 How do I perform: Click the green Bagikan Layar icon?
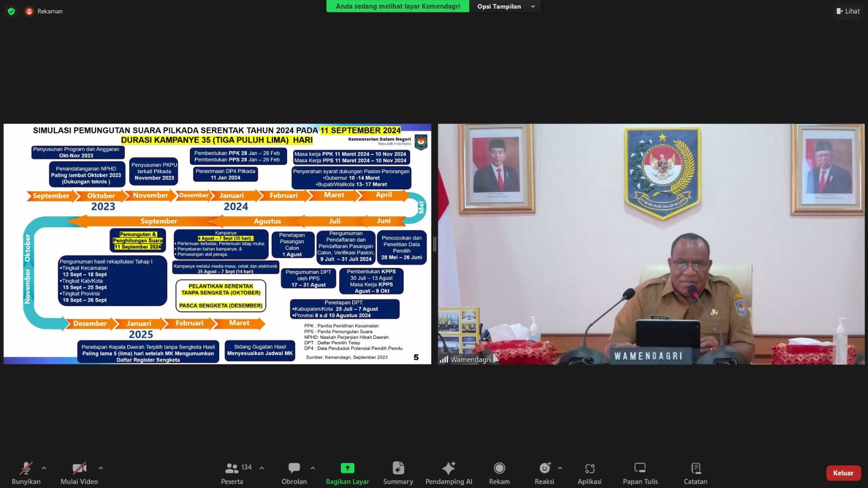pos(347,468)
